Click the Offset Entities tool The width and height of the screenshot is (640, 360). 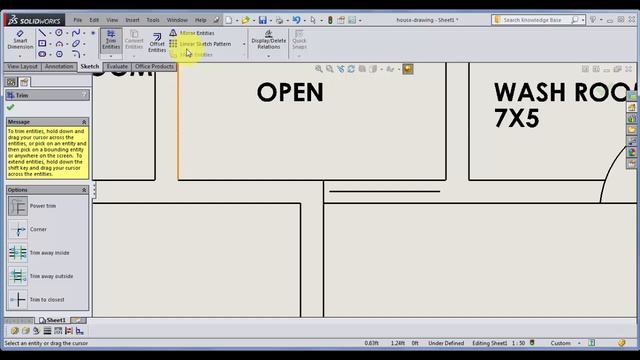point(157,42)
